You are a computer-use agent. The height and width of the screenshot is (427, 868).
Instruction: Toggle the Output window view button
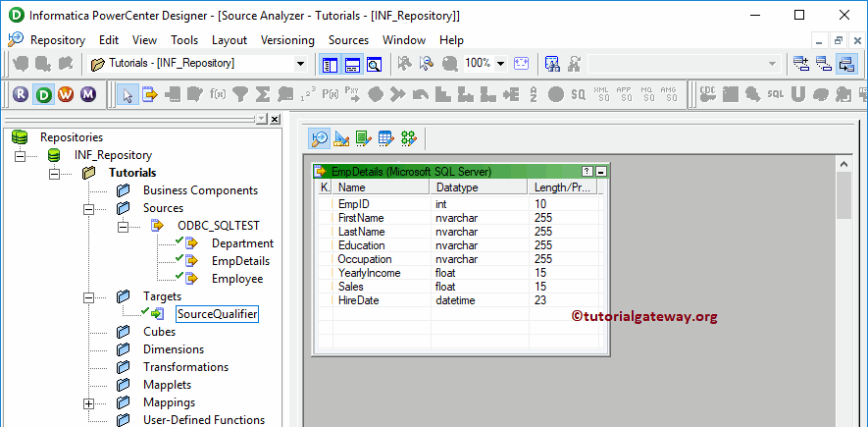351,64
